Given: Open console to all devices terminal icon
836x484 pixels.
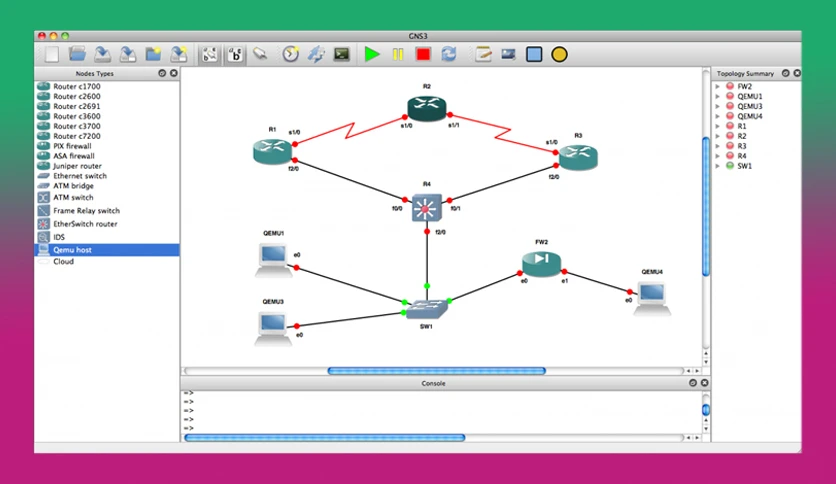Looking at the screenshot, I should pos(341,54).
